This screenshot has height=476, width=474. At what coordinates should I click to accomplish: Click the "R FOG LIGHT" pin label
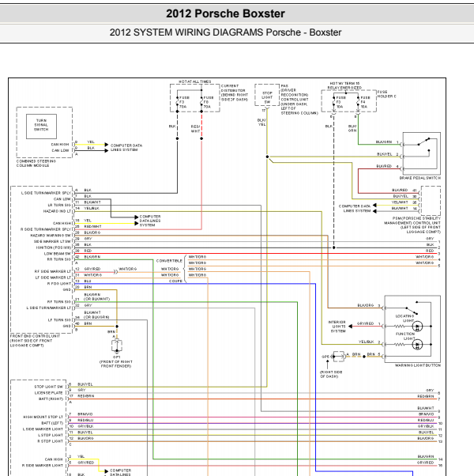[x=59, y=284]
